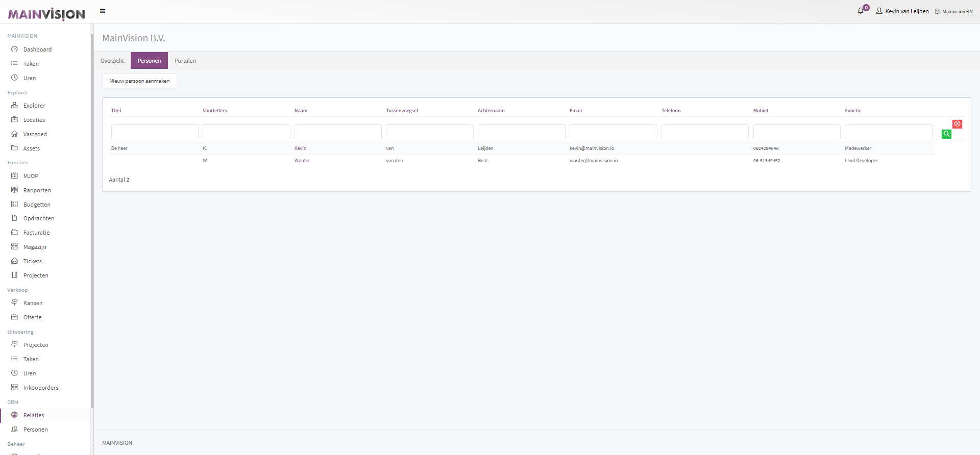The height and width of the screenshot is (455, 980).
Task: Go to the Locaties icon
Action: click(x=14, y=120)
